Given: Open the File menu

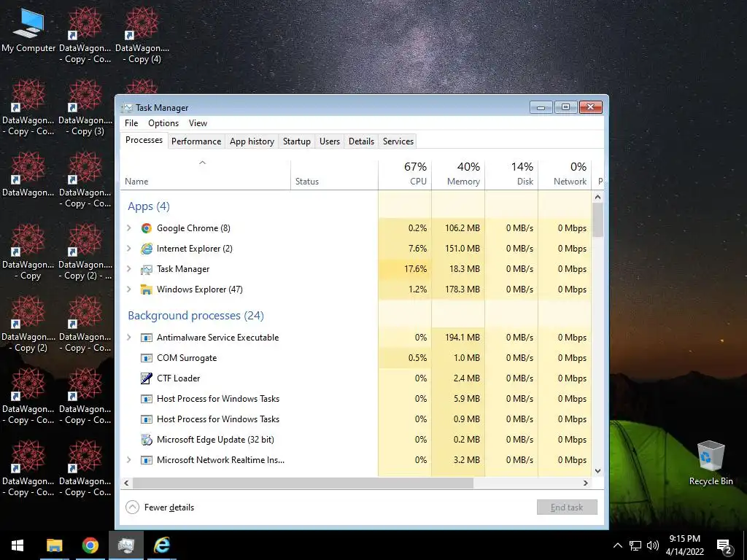Looking at the screenshot, I should 131,123.
